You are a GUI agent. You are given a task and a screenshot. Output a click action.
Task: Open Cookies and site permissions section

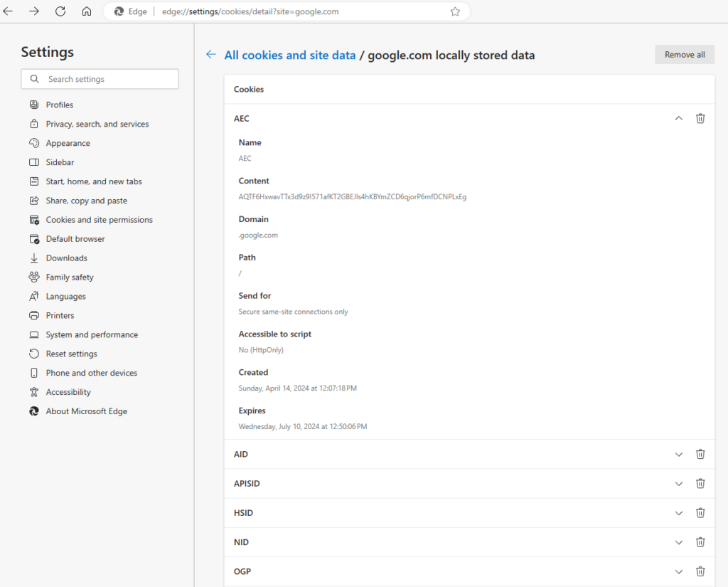click(99, 219)
